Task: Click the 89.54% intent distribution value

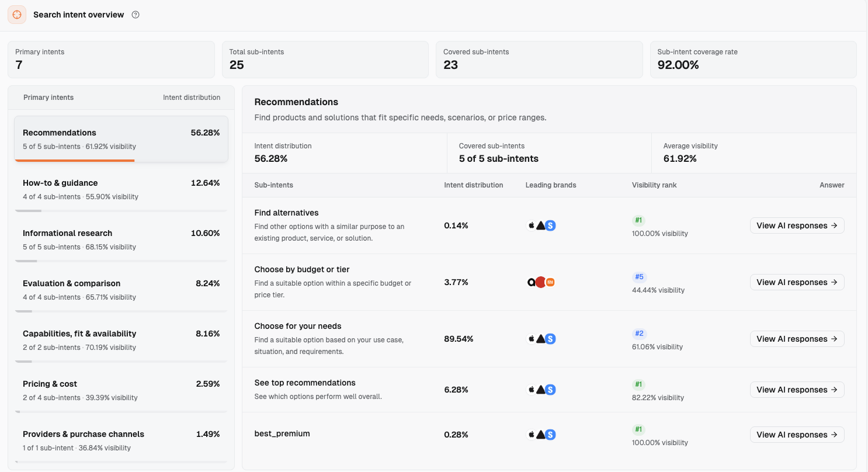Action: pos(459,339)
